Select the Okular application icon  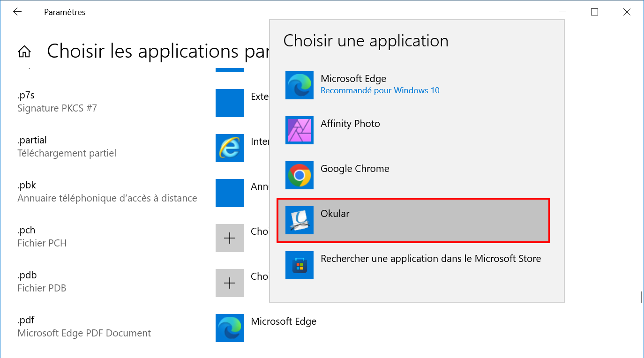click(x=300, y=220)
